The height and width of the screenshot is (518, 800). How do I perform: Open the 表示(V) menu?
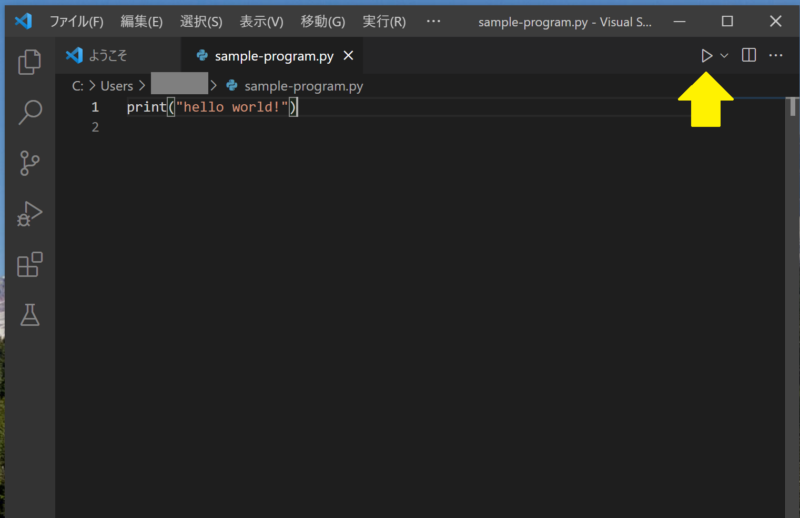point(261,21)
